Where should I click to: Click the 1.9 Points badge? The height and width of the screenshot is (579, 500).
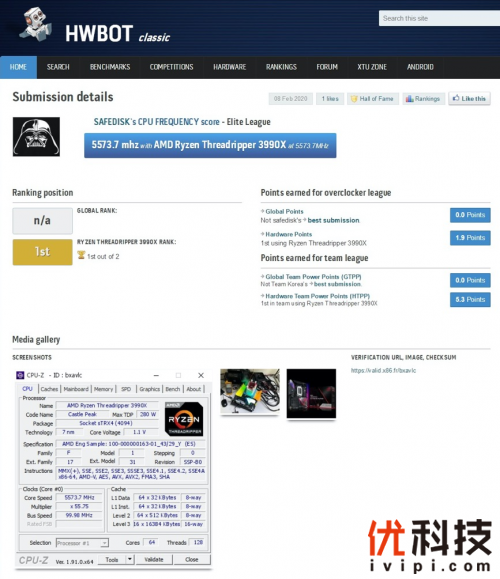[470, 238]
